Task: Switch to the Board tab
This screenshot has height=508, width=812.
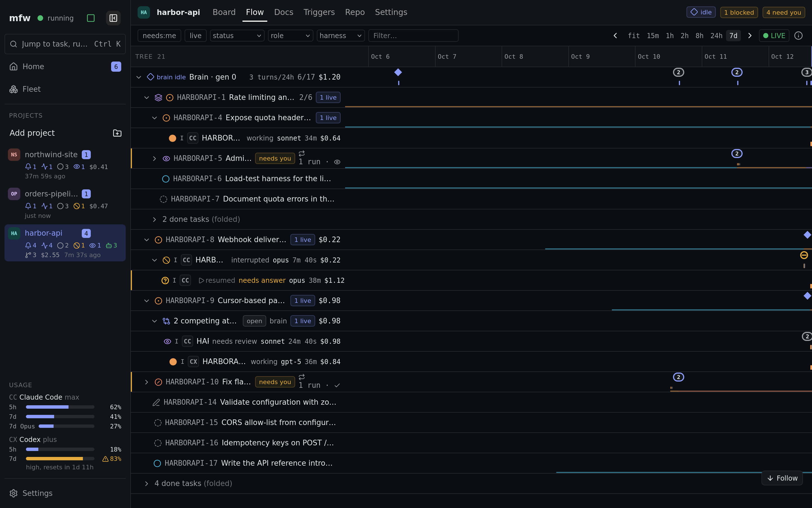Action: coord(224,12)
